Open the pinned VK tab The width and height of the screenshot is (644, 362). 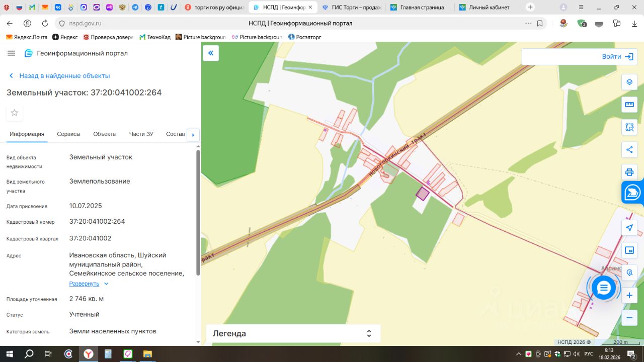pos(58,8)
